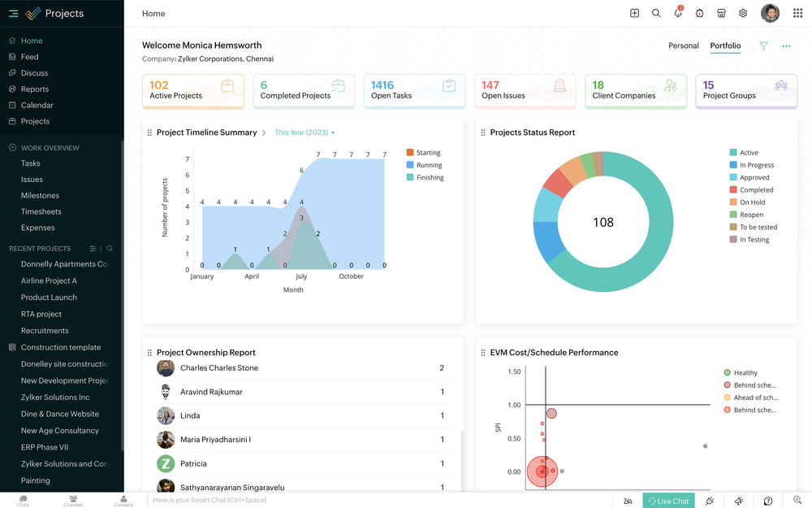Click the Projects Status Report drag handle
This screenshot has width=812, height=508.
(483, 132)
